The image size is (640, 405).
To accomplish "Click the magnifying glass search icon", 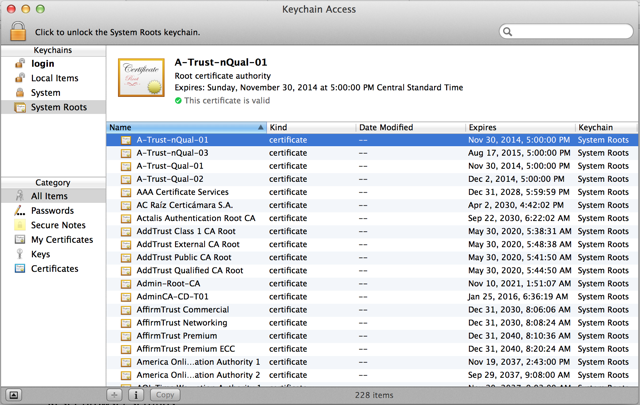I will click(507, 31).
